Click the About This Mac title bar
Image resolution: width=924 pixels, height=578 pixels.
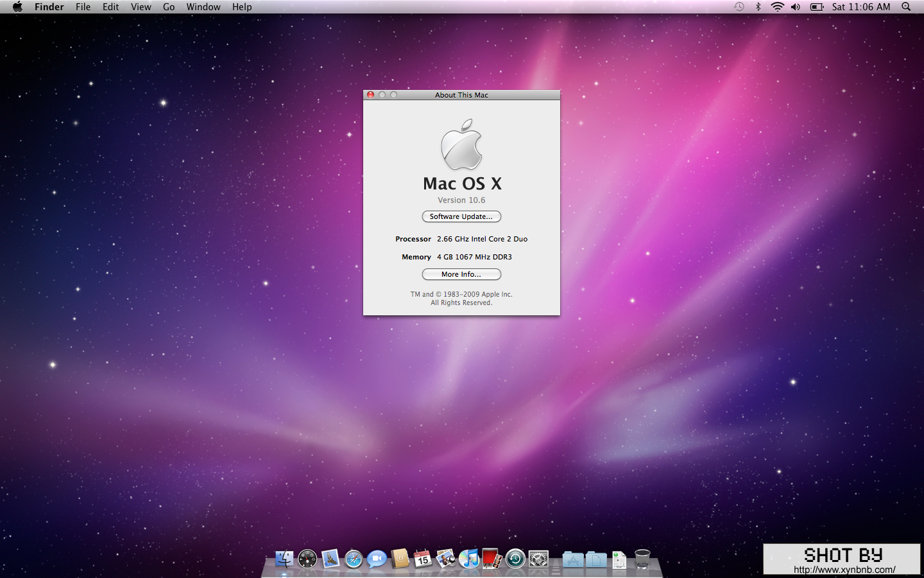pos(461,95)
